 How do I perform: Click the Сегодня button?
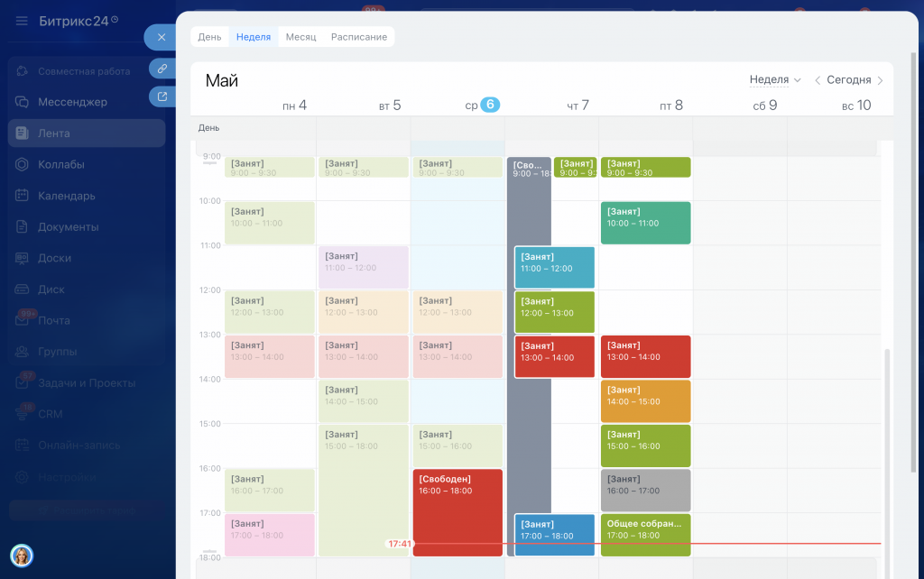coord(848,80)
